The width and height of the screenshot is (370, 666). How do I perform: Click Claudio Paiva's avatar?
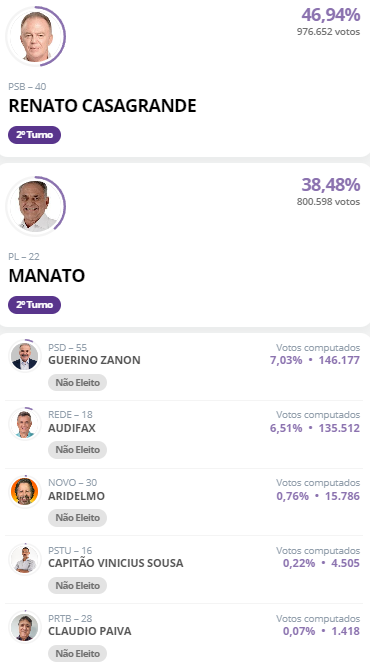[x=25, y=627]
